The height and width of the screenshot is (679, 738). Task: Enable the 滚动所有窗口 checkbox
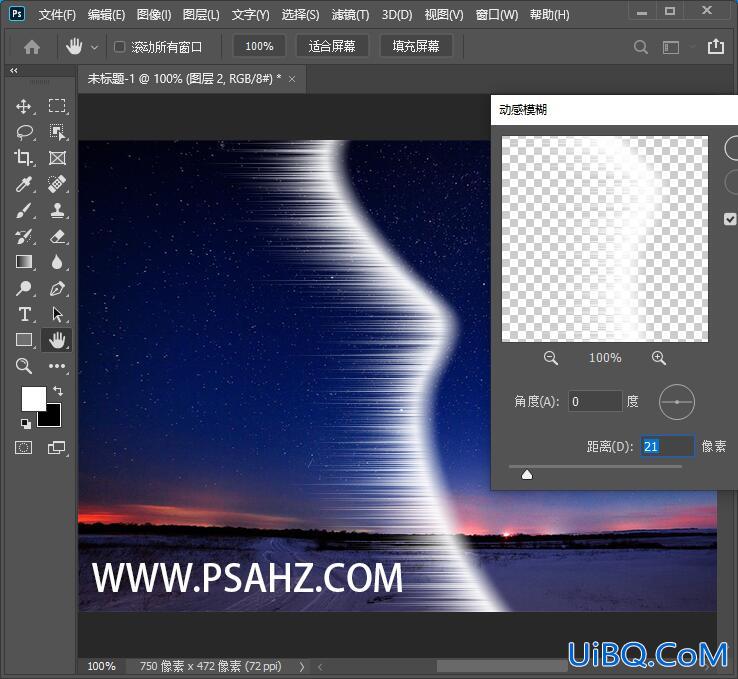[x=120, y=47]
